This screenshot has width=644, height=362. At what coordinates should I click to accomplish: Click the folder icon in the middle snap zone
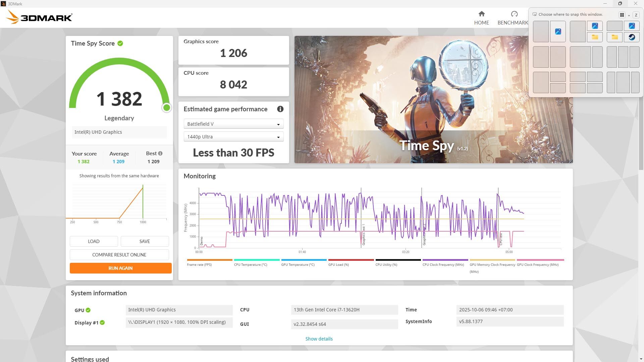pyautogui.click(x=595, y=37)
